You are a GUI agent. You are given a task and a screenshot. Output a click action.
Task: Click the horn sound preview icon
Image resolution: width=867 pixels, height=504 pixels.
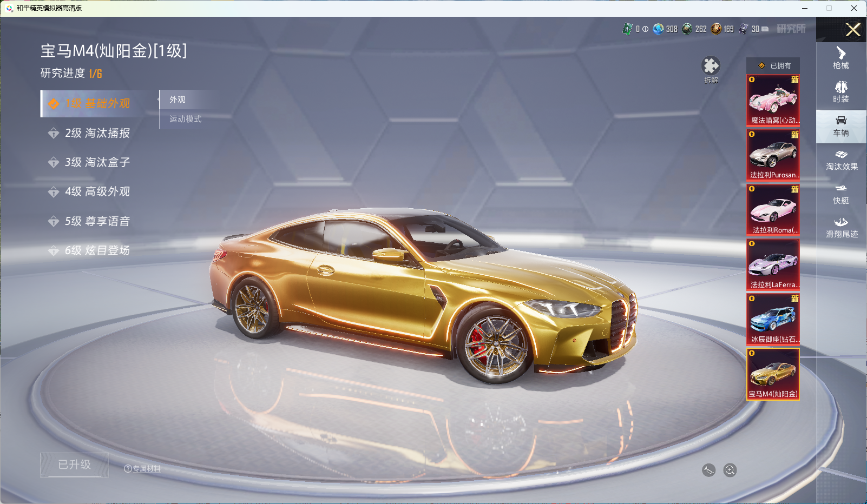click(x=708, y=470)
